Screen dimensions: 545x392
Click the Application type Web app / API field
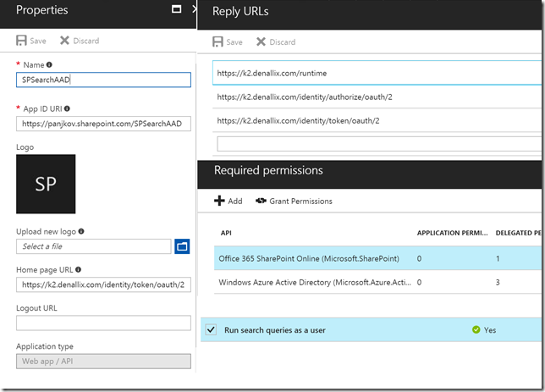[103, 361]
